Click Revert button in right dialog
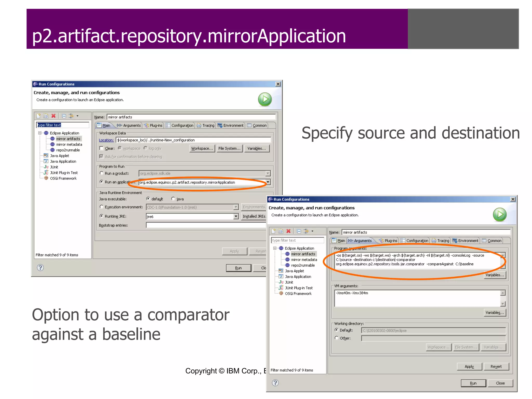 [x=496, y=367]
